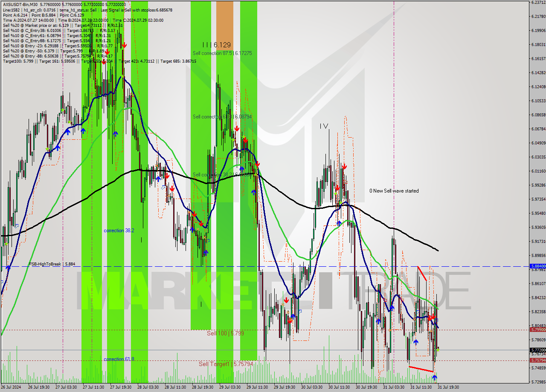Click the '30 Jul 19:30' time axis label
The height and width of the screenshot is (392, 546).
[x=366, y=387]
